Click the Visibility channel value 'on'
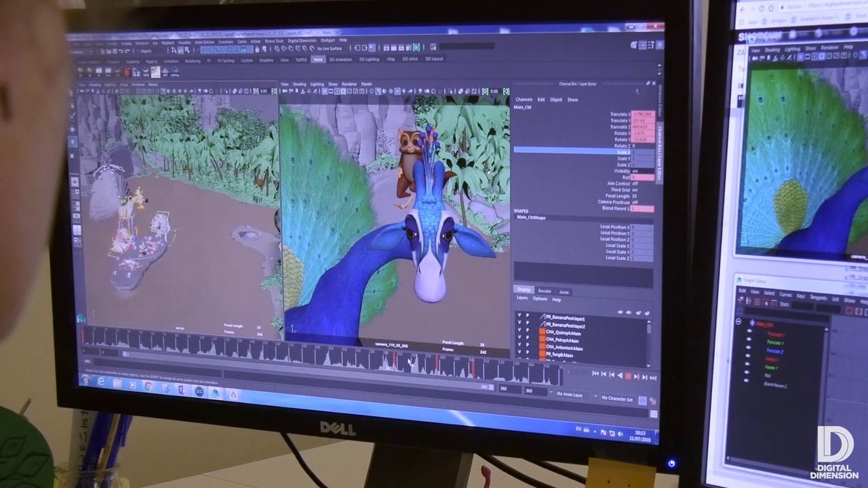 pyautogui.click(x=635, y=171)
